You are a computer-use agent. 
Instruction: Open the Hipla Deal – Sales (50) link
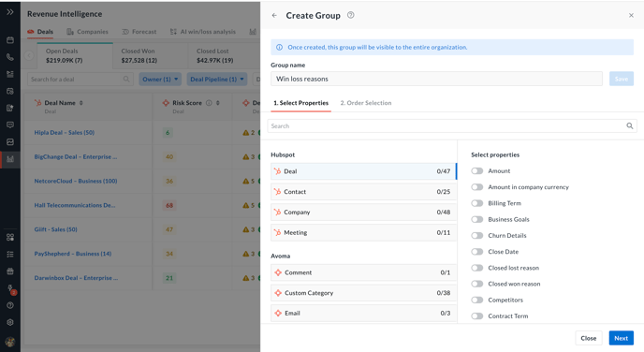click(65, 133)
